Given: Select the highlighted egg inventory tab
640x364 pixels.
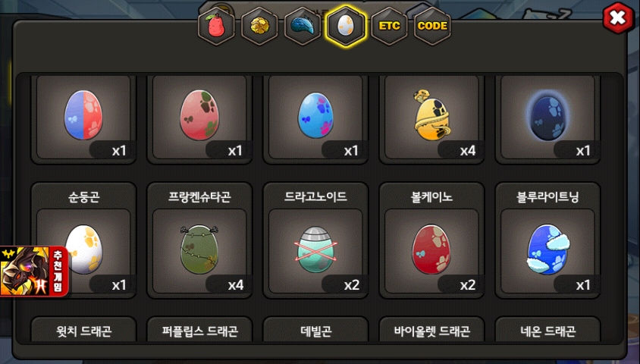Looking at the screenshot, I should pyautogui.click(x=346, y=26).
